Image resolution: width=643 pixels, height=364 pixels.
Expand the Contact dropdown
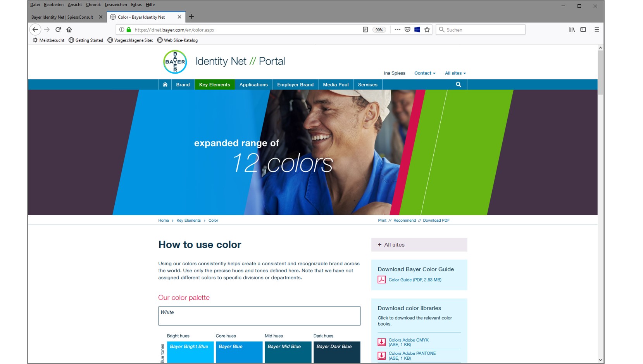click(425, 73)
